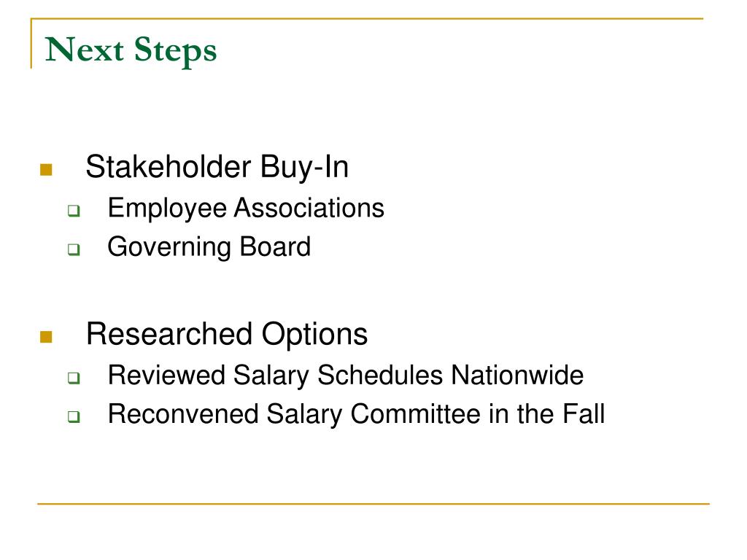
Task: Click the square bullet before Reconvened Salary Committee
Action: (74, 416)
